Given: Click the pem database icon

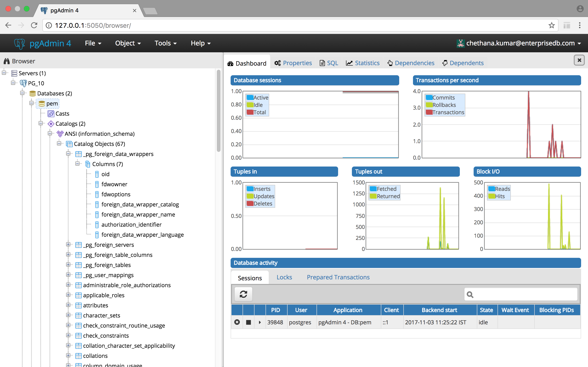Looking at the screenshot, I should (x=42, y=104).
